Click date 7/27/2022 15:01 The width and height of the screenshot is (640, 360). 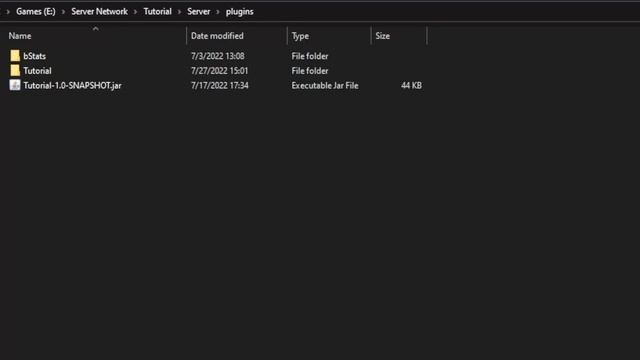click(219, 71)
